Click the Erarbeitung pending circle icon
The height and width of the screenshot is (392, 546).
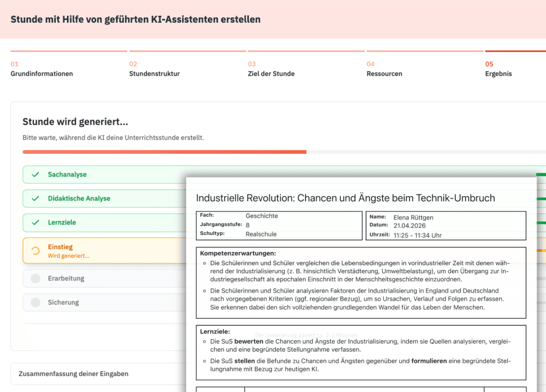point(35,278)
